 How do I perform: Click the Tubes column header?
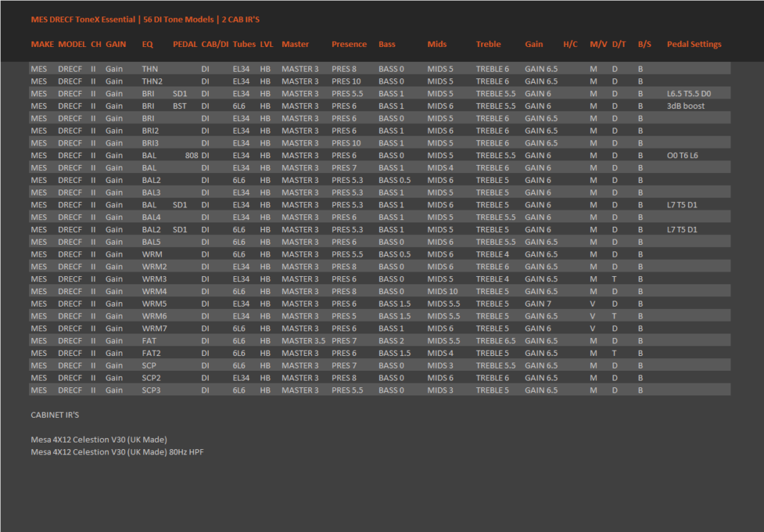244,44
